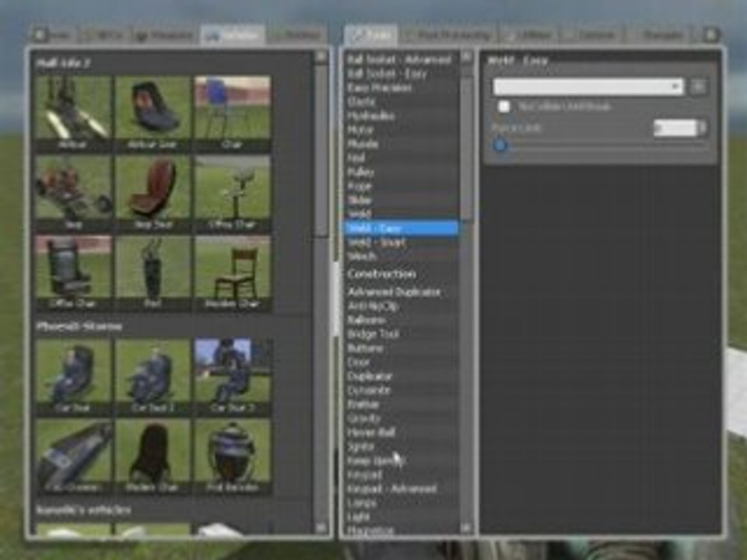This screenshot has height=560, width=747.
Task: Click the tool list scroll-up arrow
Action: [467, 58]
